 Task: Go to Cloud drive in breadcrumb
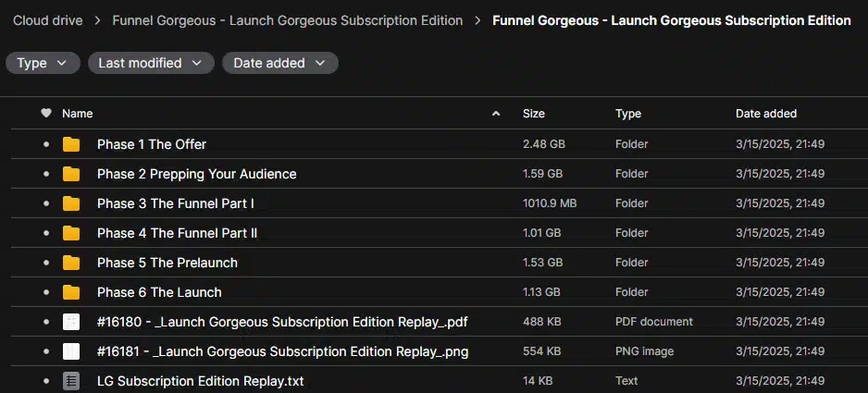tap(48, 21)
